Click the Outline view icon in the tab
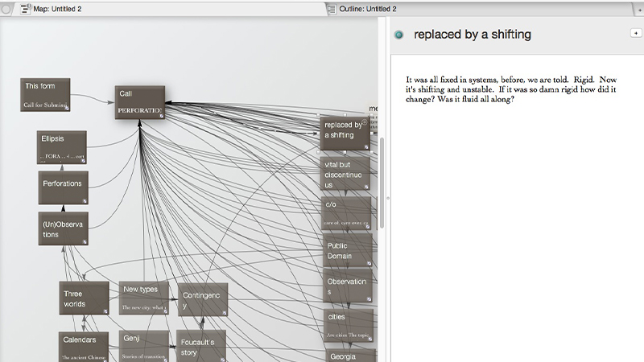The image size is (644, 362). (x=333, y=8)
